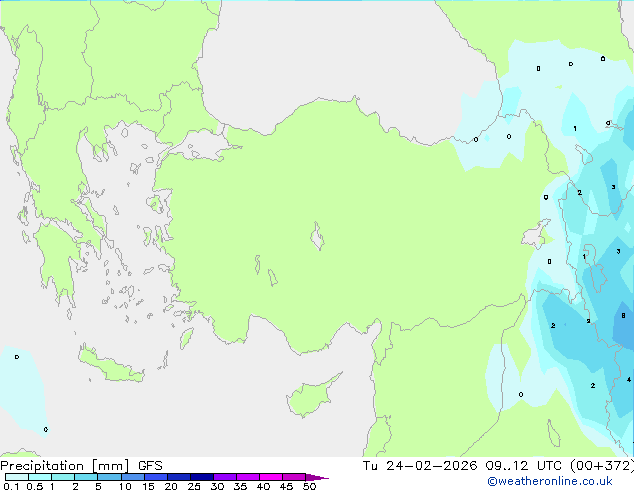
Task: Click the '0.5' legend scale label
Action: 34,486
